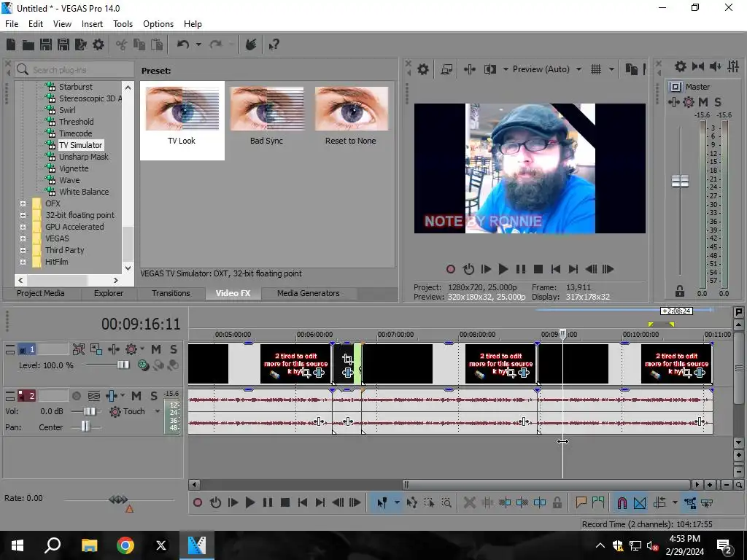Toggle Solo on the Master bus
This screenshot has height=560, width=747.
pyautogui.click(x=718, y=102)
